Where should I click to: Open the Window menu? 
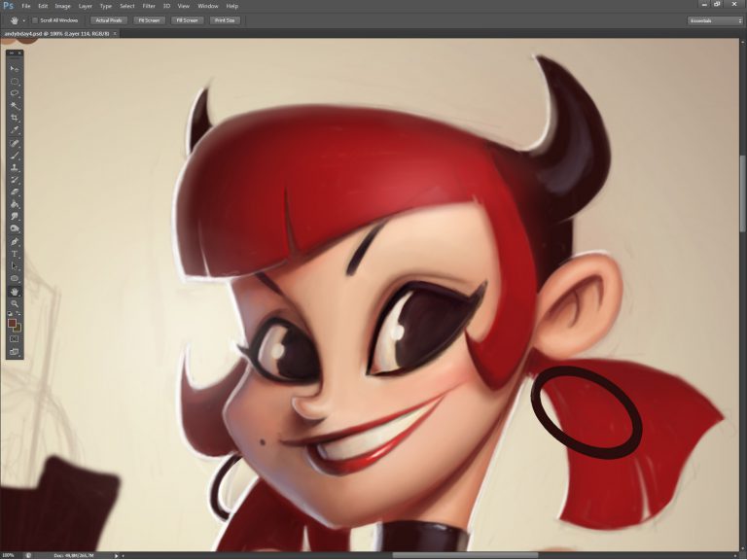(x=208, y=6)
